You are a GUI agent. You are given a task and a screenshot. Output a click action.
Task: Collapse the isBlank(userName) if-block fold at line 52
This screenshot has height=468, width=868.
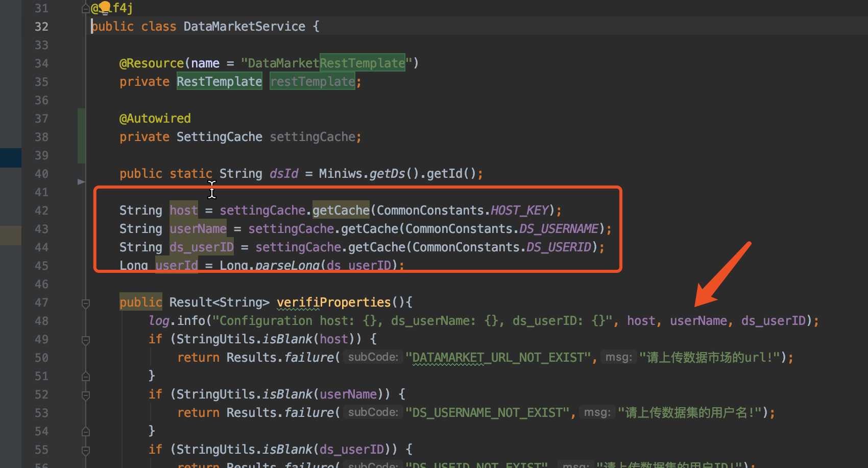(x=86, y=395)
